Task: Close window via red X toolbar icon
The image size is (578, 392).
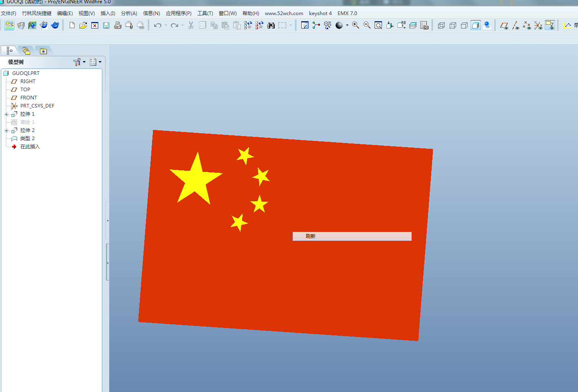Action: [95, 25]
